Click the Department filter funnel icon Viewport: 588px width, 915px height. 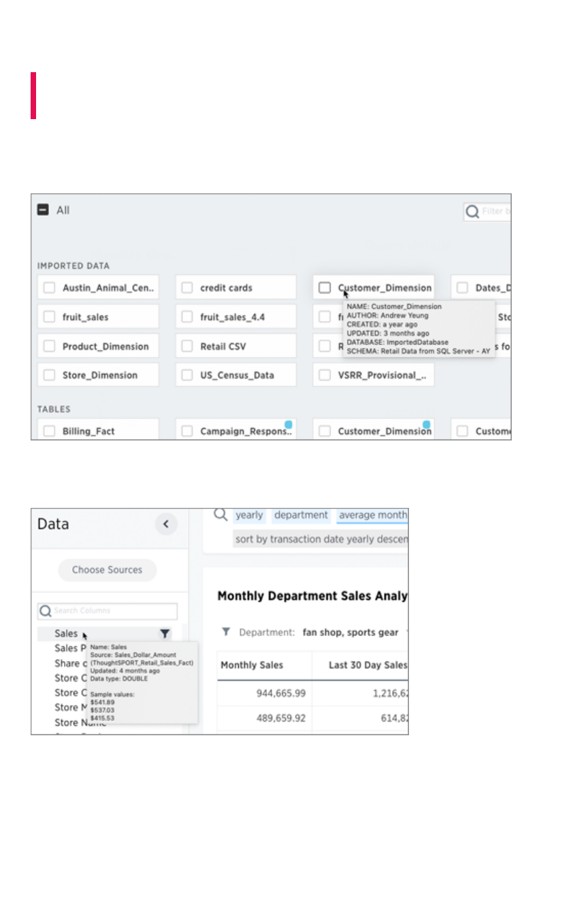coord(225,632)
